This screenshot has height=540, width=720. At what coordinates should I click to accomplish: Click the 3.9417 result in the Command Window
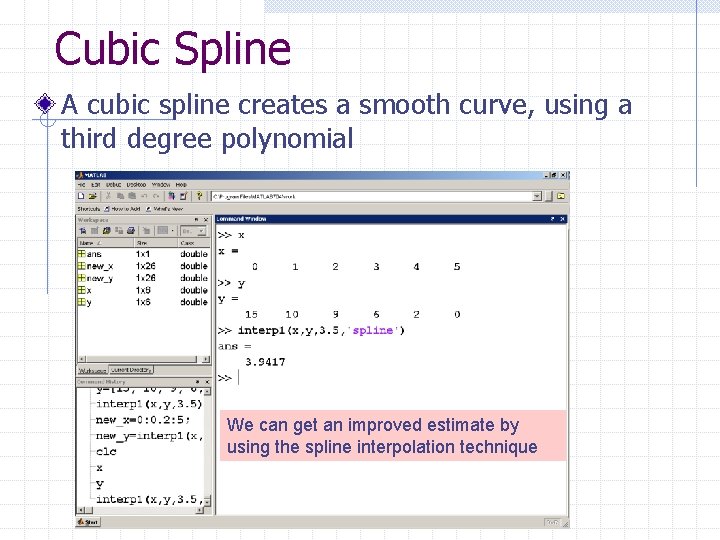[265, 362]
